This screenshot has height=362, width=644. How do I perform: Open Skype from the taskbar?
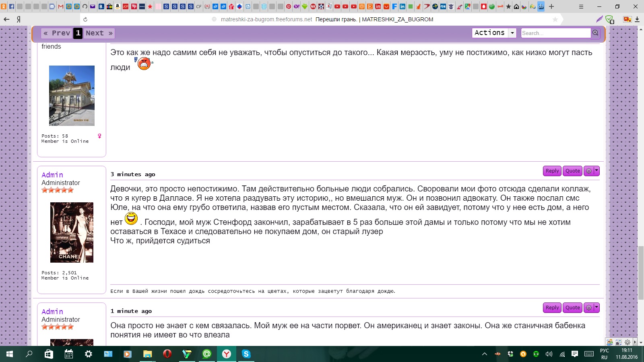pos(246,354)
